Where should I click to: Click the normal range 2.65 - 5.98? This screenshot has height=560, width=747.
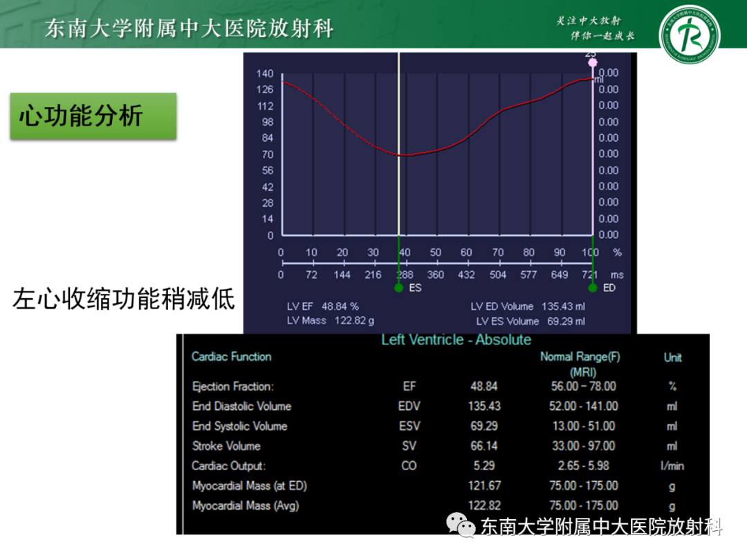(x=584, y=466)
